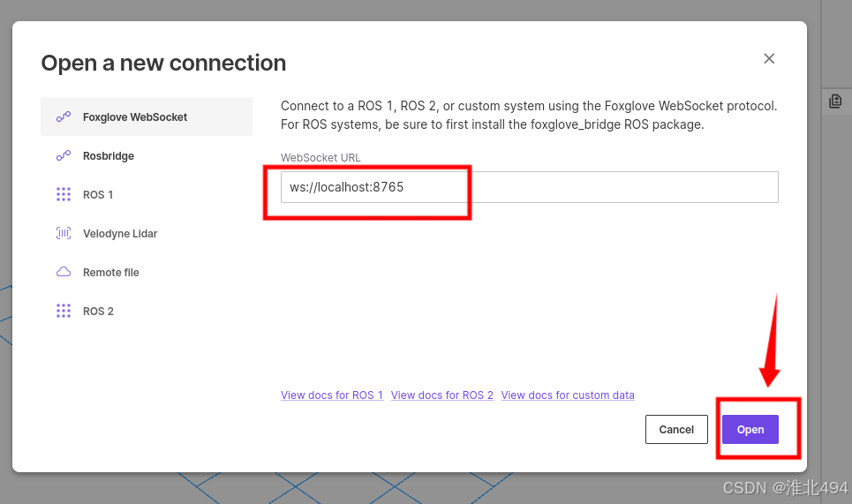The height and width of the screenshot is (504, 852).
Task: Open View docs for ROS 1 link
Action: coord(332,395)
